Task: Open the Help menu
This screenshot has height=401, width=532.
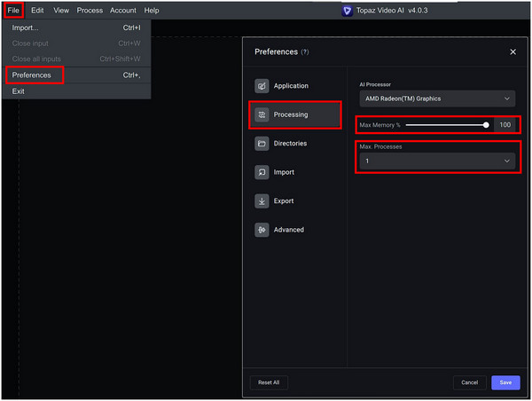Action: pyautogui.click(x=152, y=11)
